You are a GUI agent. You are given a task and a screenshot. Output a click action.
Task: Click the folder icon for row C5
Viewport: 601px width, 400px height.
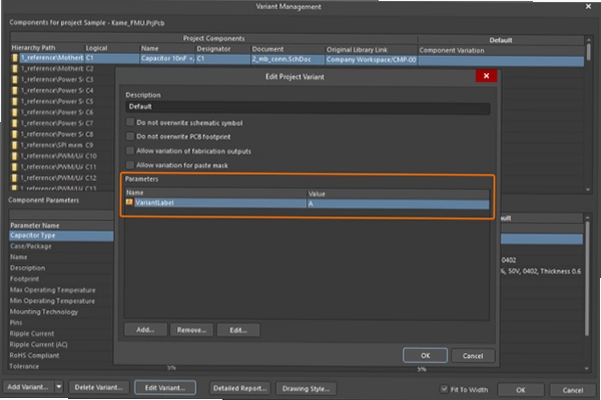coord(15,102)
